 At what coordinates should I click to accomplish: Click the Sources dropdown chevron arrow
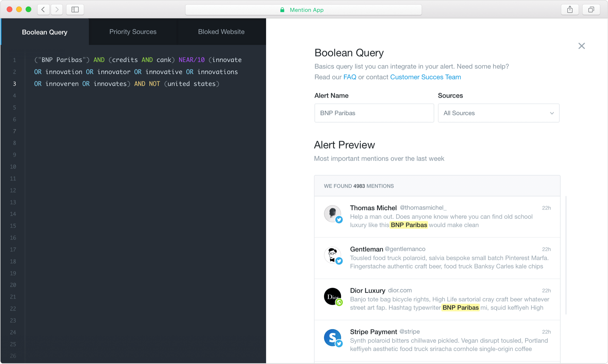coord(552,113)
